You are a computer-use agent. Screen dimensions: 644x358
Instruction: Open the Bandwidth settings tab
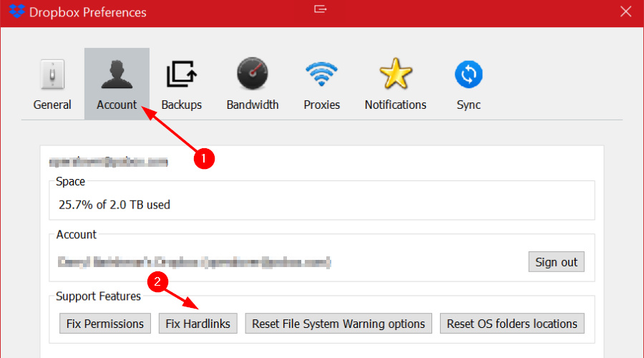(252, 84)
